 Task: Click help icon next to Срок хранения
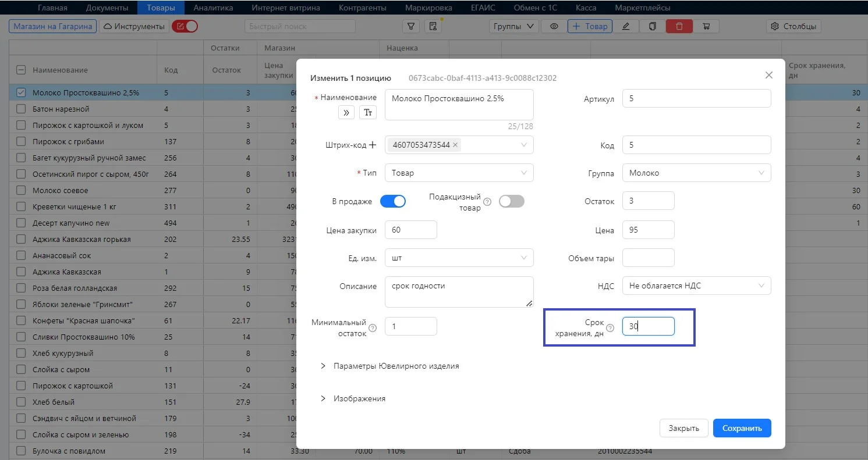(x=610, y=328)
